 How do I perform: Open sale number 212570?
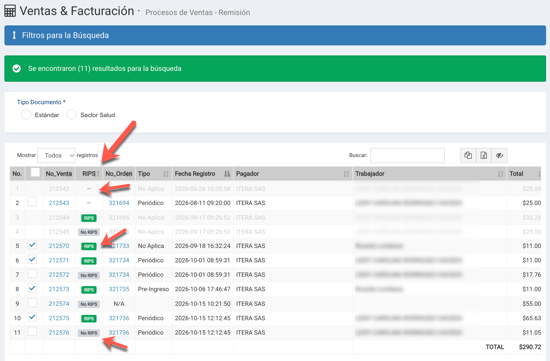(x=59, y=246)
